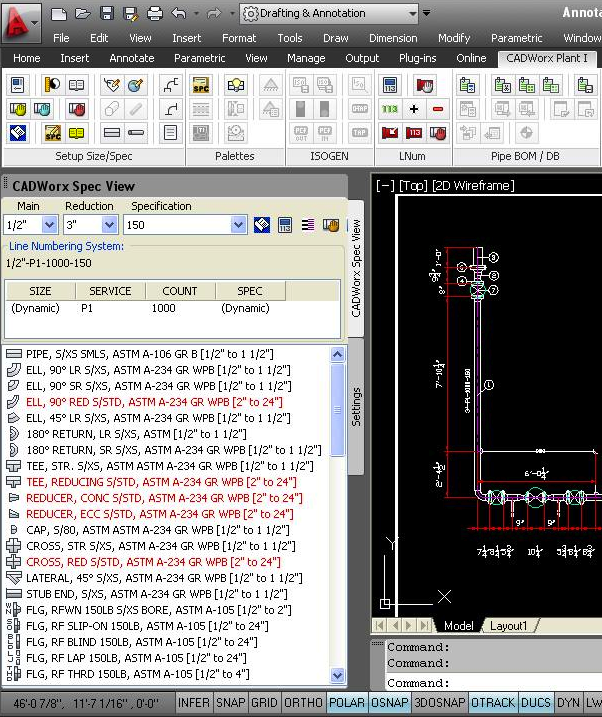Click the LNum plus icon

(414, 109)
